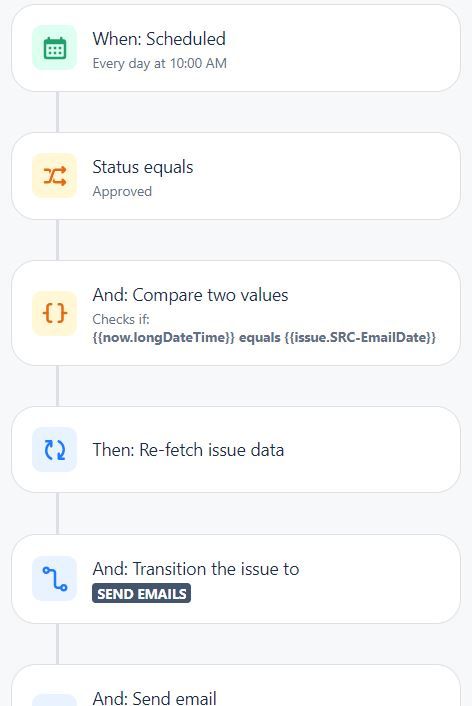
Task: Click the blue Re-fetch issue data arrows icon
Action: [54, 449]
